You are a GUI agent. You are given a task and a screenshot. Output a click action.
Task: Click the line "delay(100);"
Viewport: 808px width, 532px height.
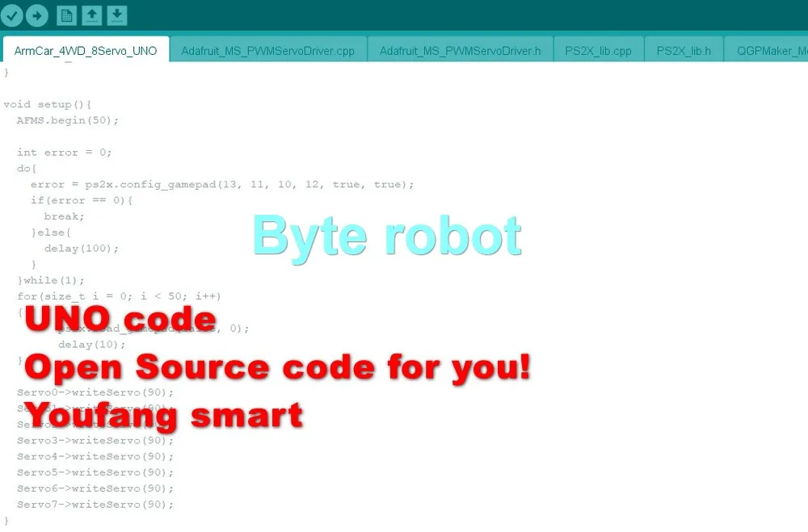pyautogui.click(x=82, y=248)
